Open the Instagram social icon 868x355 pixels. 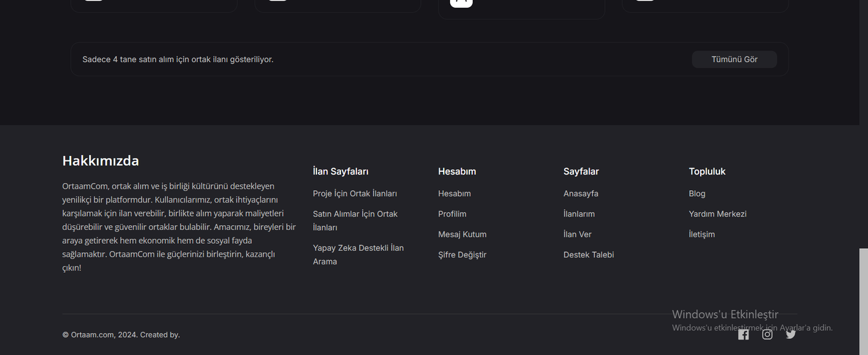pos(767,334)
